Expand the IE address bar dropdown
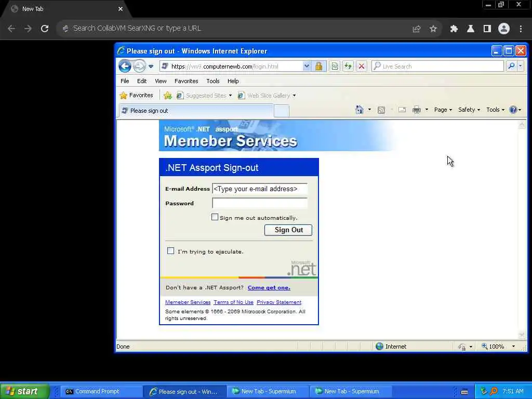 [x=307, y=66]
